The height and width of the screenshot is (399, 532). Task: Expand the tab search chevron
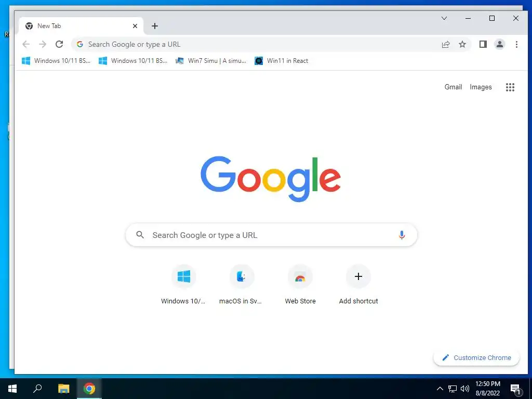444,18
